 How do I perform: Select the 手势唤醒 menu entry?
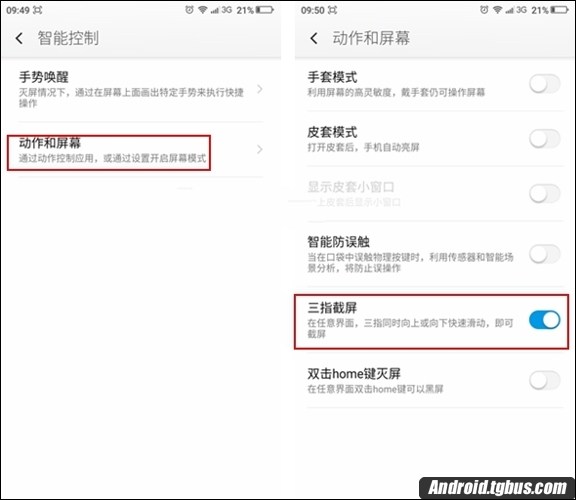141,90
